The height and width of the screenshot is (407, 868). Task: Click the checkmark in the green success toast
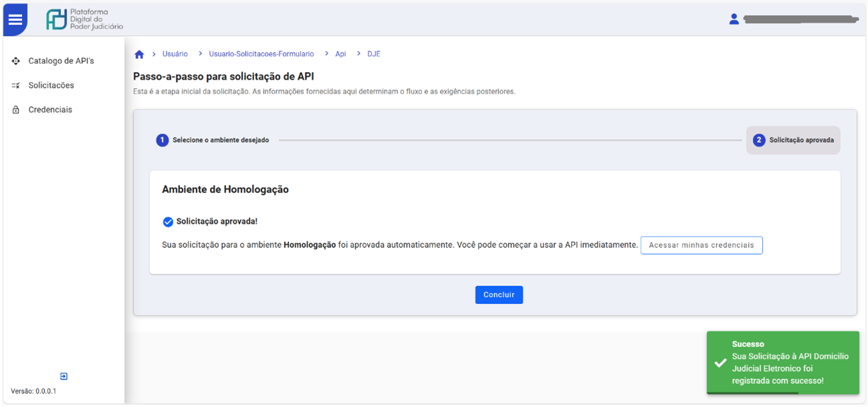[720, 363]
